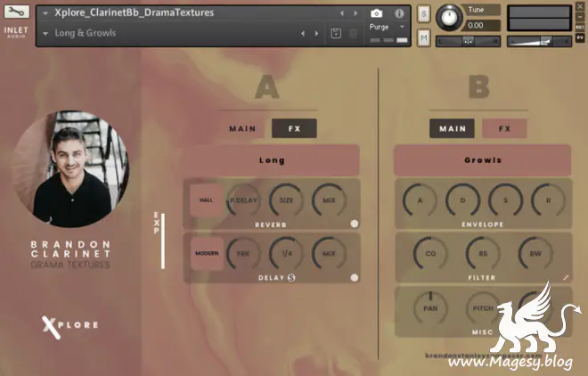
Task: Click the envelope S sustain knob
Action: pyautogui.click(x=505, y=200)
